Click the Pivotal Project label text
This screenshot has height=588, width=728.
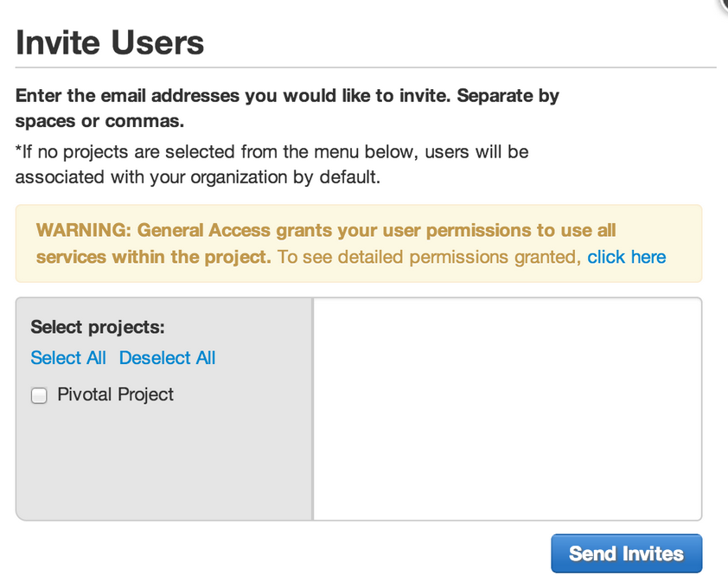point(115,395)
